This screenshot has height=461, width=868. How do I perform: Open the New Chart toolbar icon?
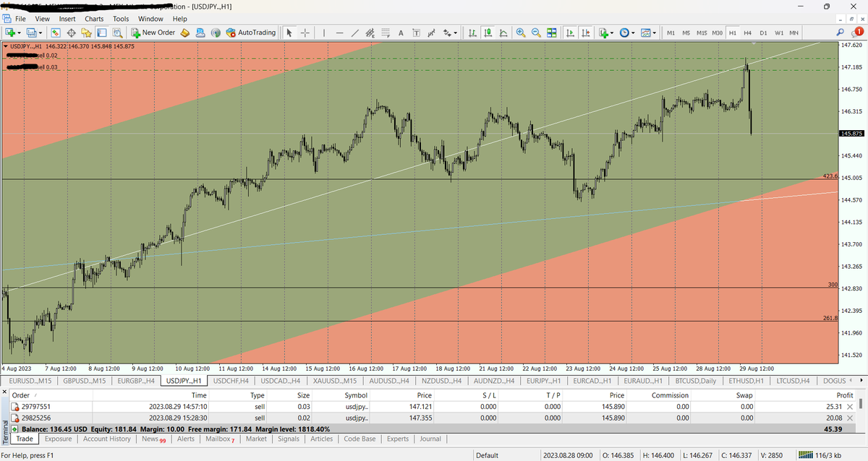[10, 33]
